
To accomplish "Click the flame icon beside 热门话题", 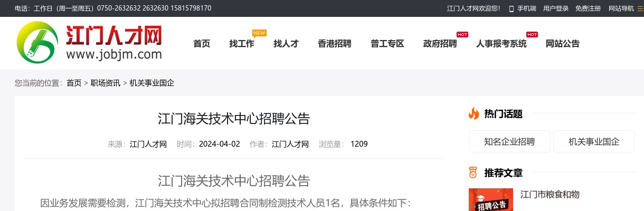I will (473, 113).
